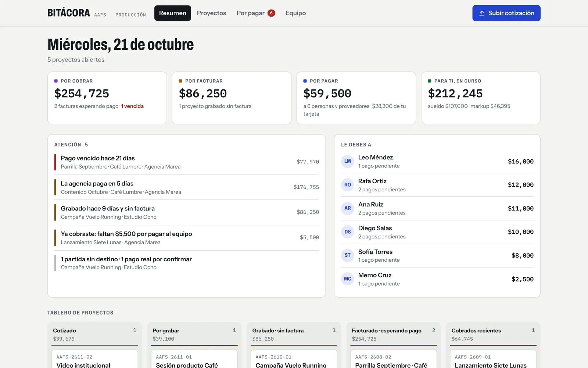Click Leo Méndez's LM avatar
This screenshot has height=368, width=588.
point(347,161)
